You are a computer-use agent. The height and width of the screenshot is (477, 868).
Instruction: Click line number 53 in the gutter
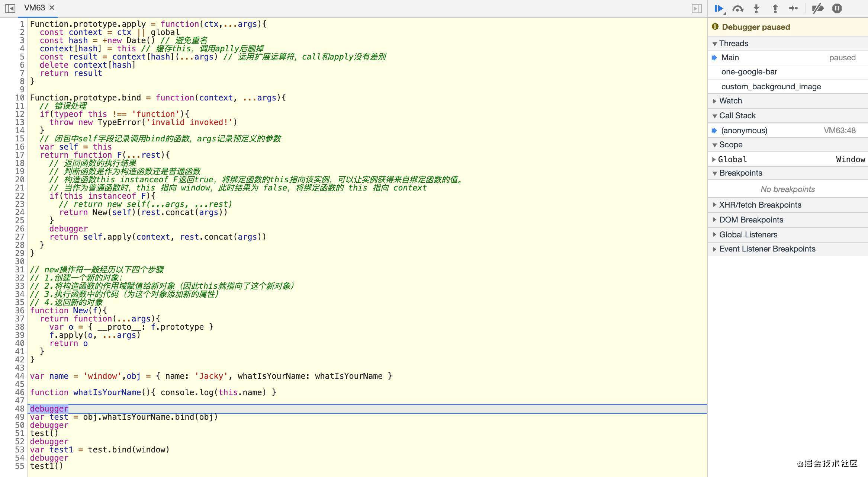click(20, 449)
